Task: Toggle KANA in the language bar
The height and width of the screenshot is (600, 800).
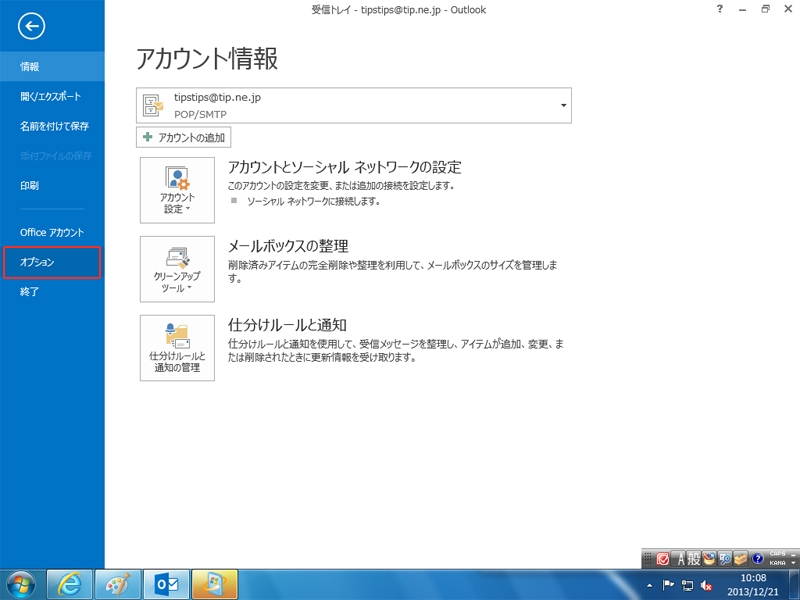Action: (778, 563)
